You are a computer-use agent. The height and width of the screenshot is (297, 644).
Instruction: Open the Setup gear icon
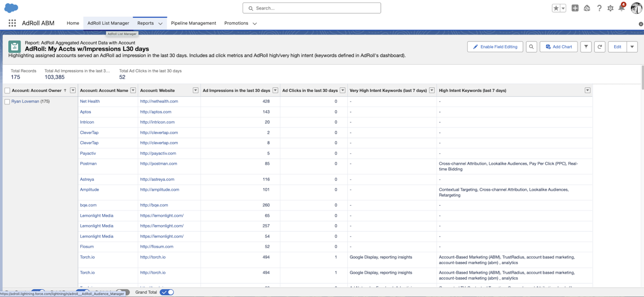(x=610, y=8)
